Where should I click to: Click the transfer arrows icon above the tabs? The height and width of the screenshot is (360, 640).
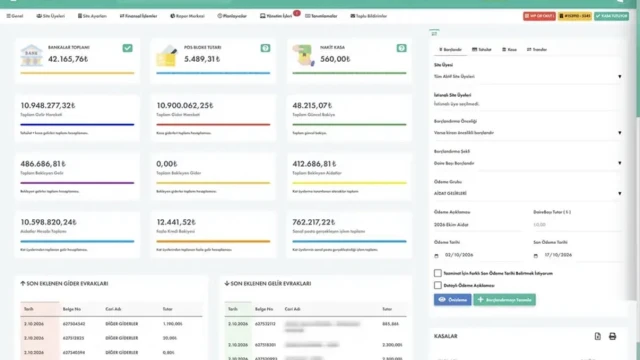[434, 33]
